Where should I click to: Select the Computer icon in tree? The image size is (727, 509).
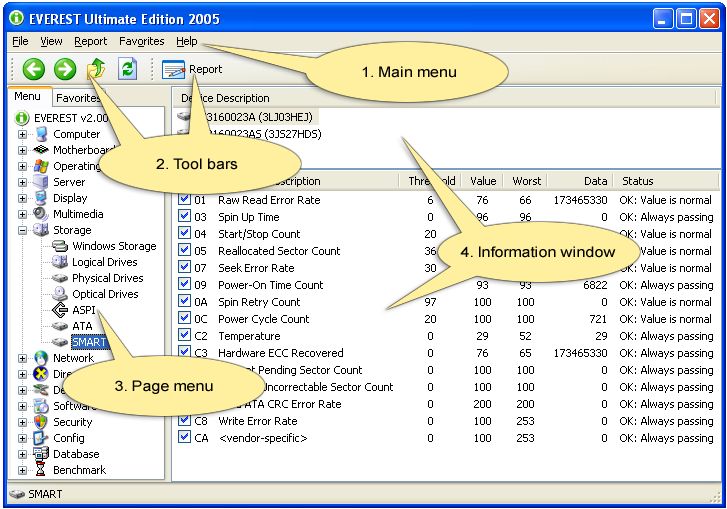coord(41,134)
